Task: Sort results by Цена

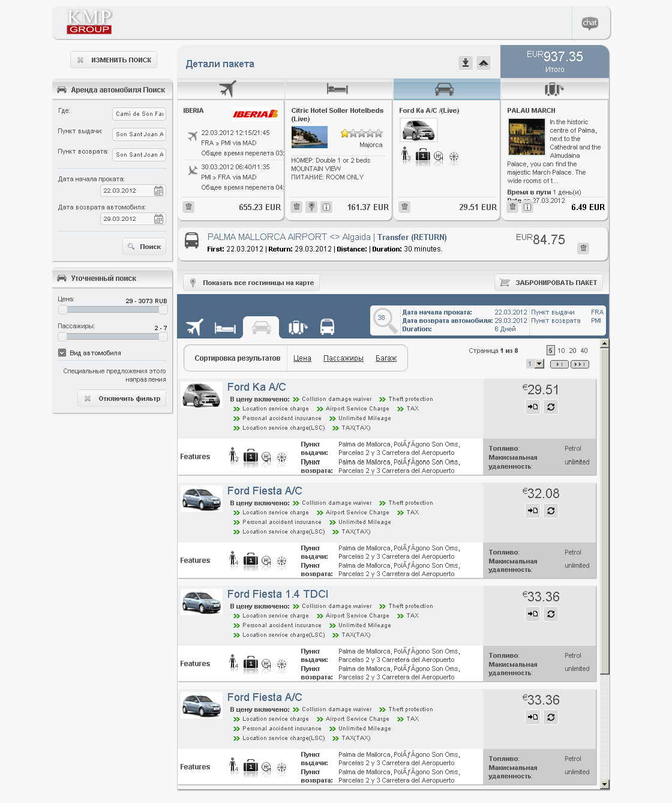Action: point(302,358)
